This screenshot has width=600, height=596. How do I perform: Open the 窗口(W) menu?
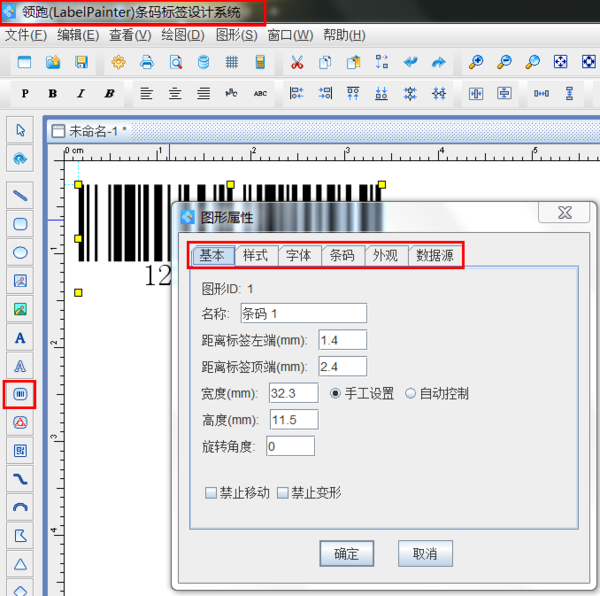(290, 35)
